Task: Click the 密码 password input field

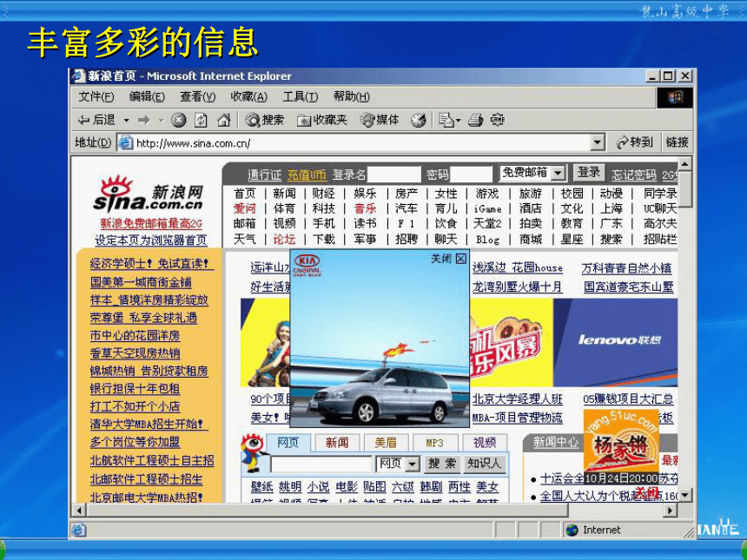Action: pos(471,175)
